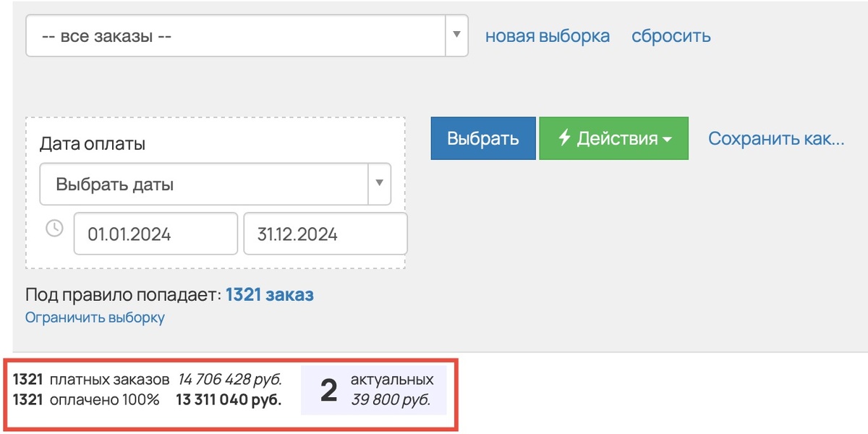Click the clock icon beside date fields

click(x=54, y=229)
